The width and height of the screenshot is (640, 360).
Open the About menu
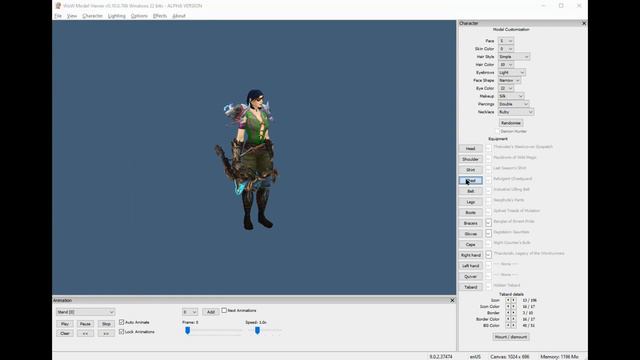[x=179, y=16]
